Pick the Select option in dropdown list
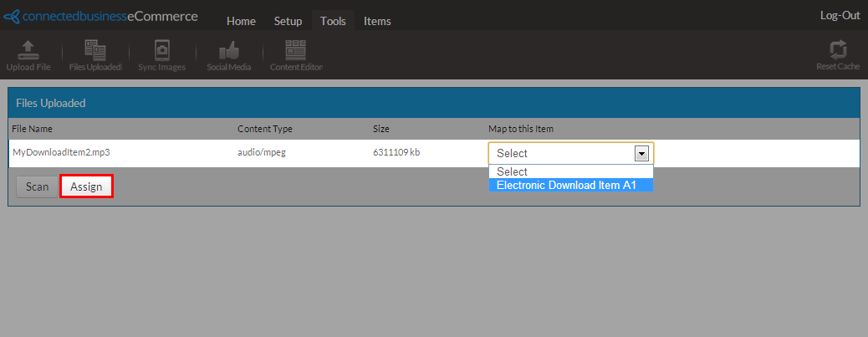868x337 pixels. coord(512,171)
